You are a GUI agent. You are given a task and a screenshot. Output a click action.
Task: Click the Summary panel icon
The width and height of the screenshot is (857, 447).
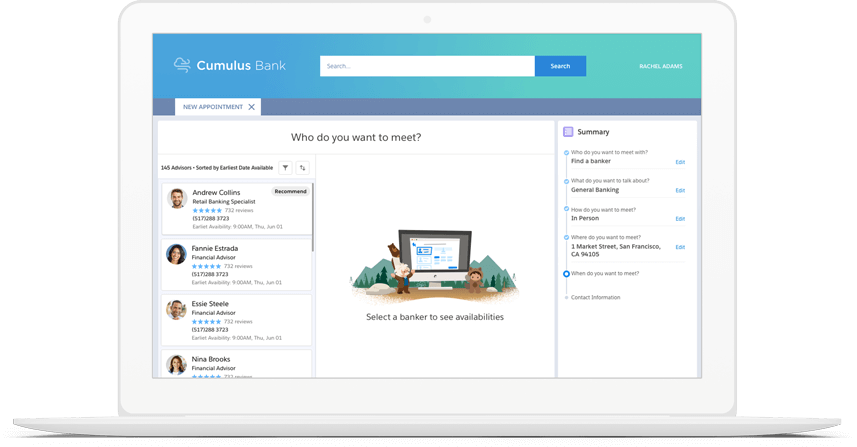[x=568, y=132]
